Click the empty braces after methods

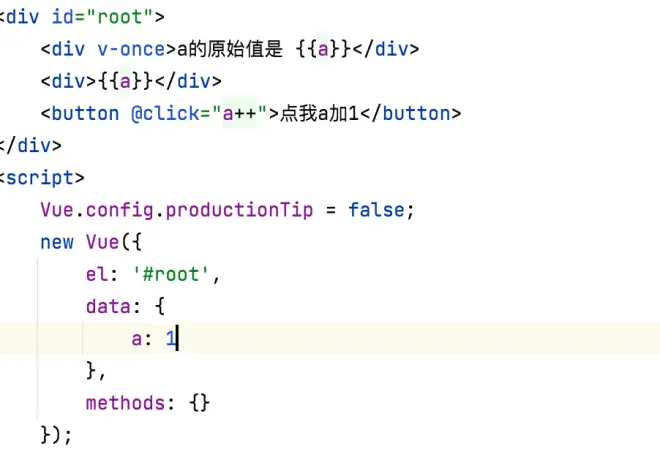click(199, 403)
